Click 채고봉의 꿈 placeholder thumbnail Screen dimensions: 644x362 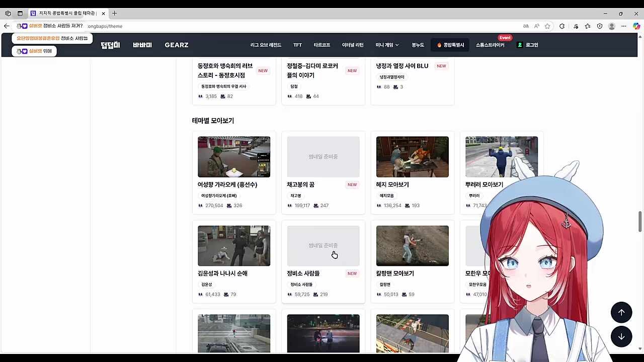pos(323,156)
